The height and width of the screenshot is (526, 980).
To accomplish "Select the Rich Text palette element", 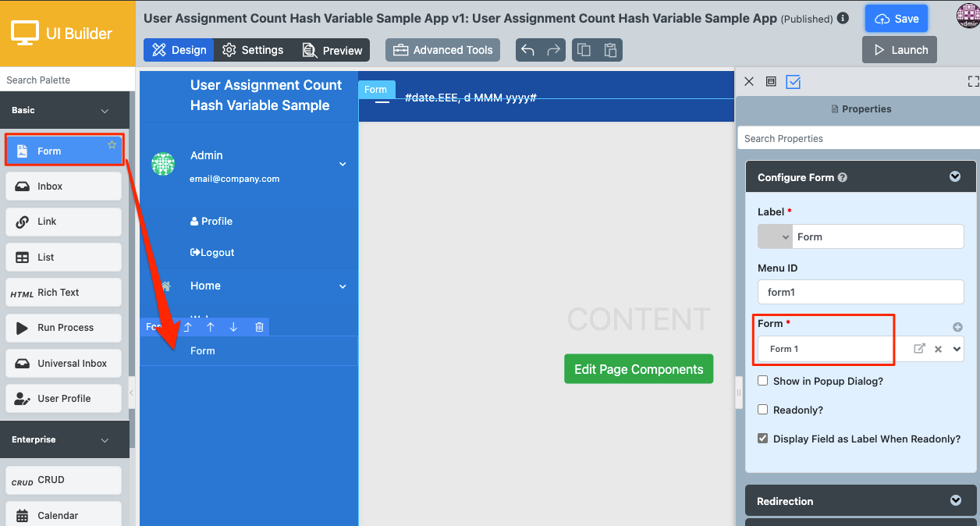I will [x=63, y=293].
